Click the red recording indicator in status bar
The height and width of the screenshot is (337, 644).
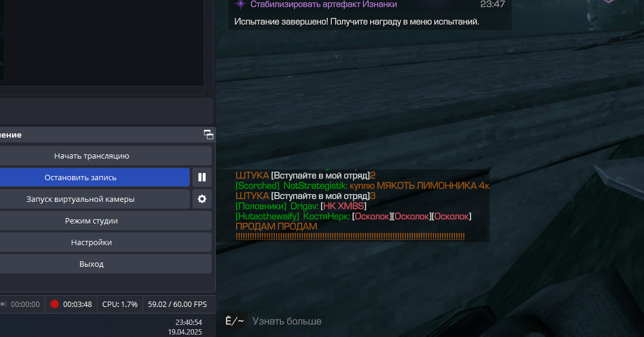tap(55, 304)
